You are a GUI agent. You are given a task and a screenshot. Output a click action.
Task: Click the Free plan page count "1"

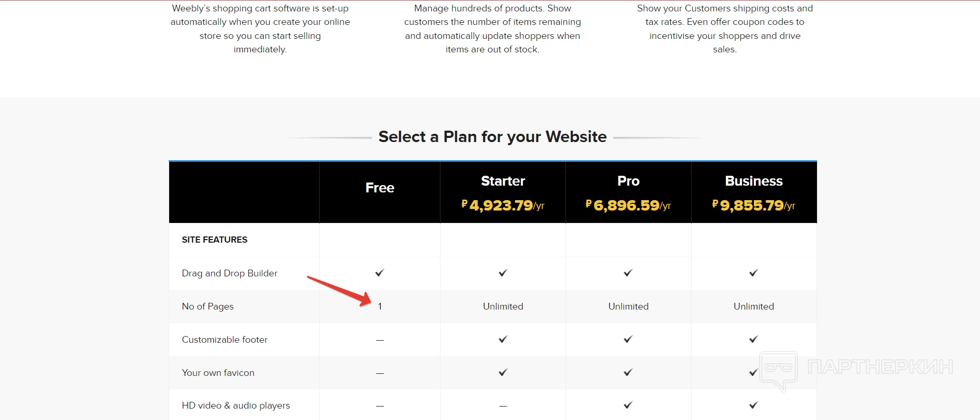tap(380, 306)
